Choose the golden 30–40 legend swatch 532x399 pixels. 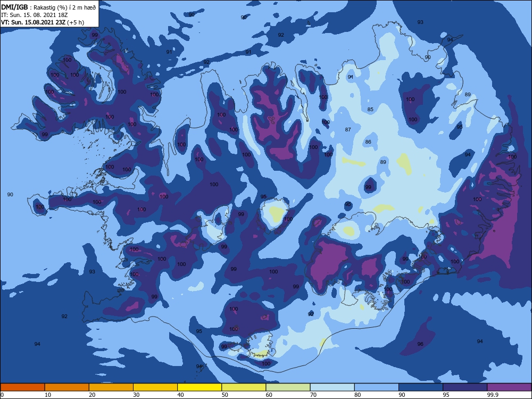155,387
